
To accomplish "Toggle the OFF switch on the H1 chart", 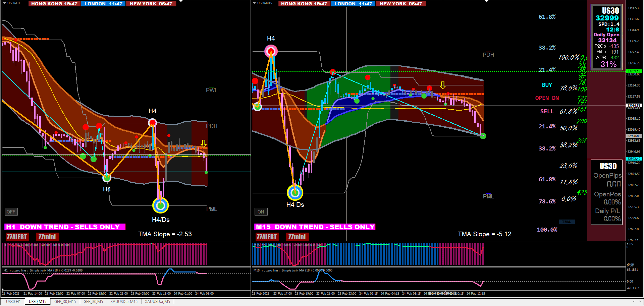I will [11, 212].
